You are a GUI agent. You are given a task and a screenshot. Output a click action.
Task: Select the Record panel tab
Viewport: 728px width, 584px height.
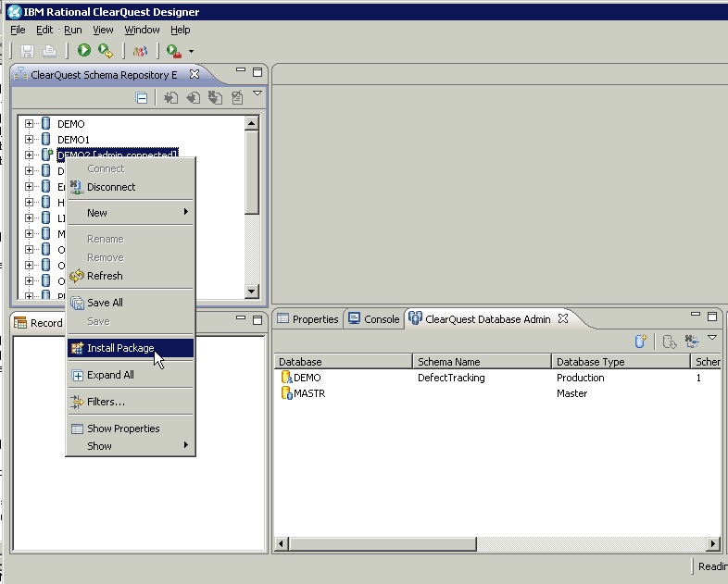pos(39,323)
